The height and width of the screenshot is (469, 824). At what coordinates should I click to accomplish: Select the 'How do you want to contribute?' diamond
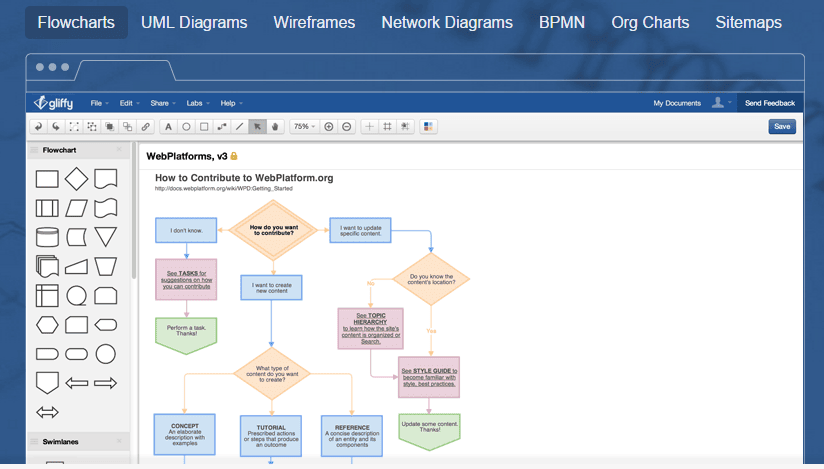pos(273,230)
